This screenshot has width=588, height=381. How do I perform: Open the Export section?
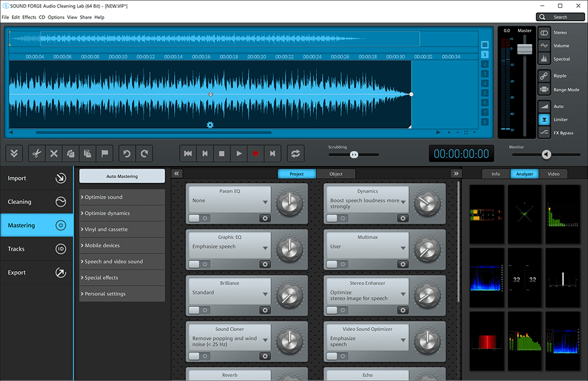coord(36,273)
